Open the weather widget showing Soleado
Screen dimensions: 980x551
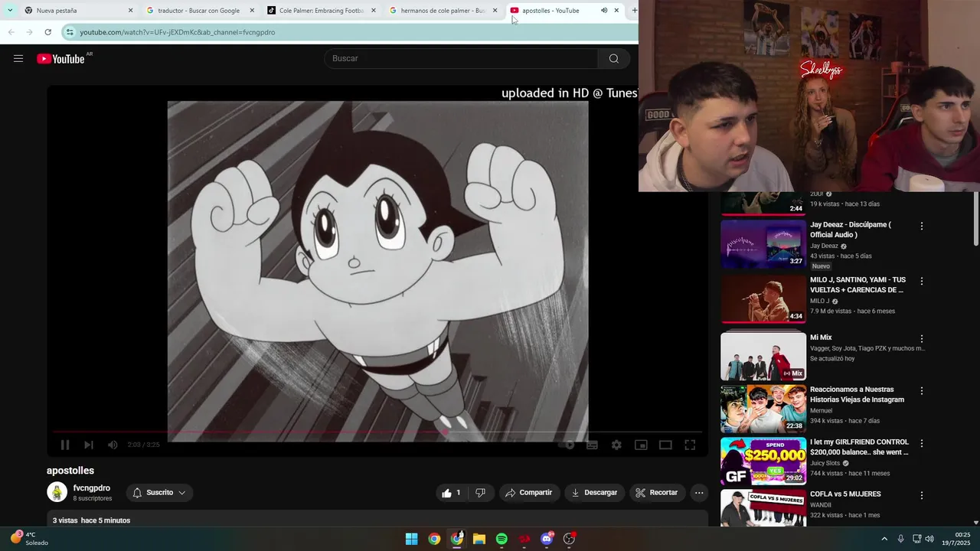tap(29, 539)
